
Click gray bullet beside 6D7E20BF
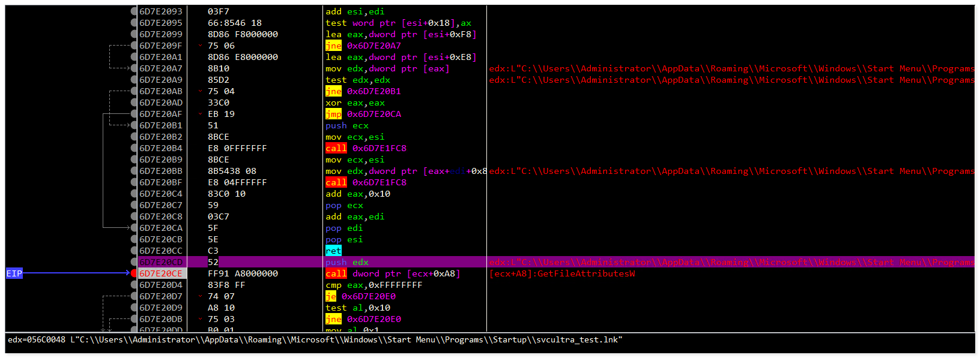coord(134,182)
